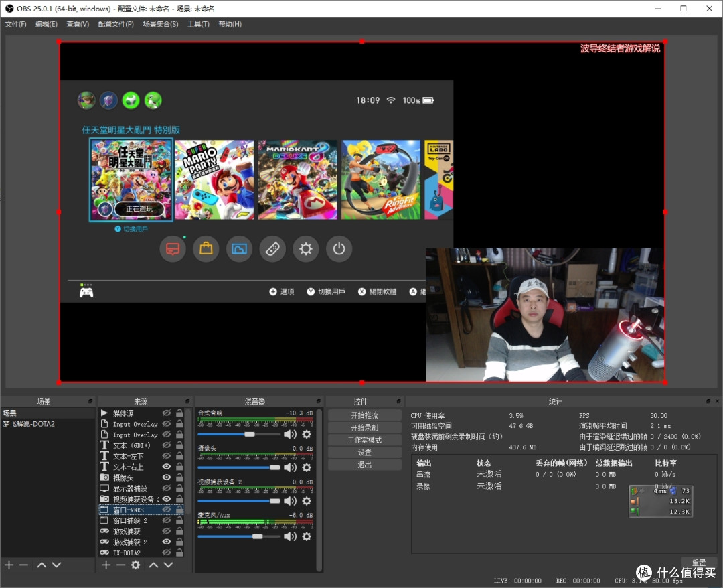This screenshot has width=723, height=588.
Task: Select the 显示器捕获 source row
Action: [141, 488]
